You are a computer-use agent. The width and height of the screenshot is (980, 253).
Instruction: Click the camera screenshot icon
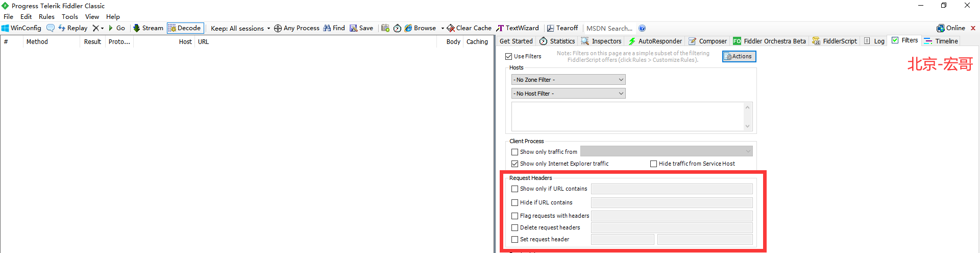(385, 28)
